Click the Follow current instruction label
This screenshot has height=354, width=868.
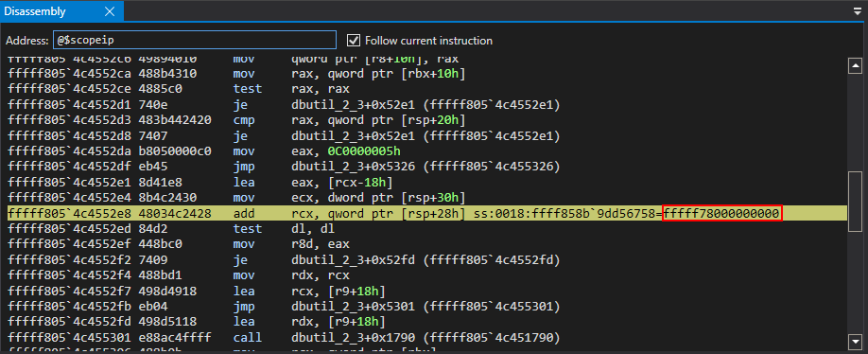click(x=428, y=41)
